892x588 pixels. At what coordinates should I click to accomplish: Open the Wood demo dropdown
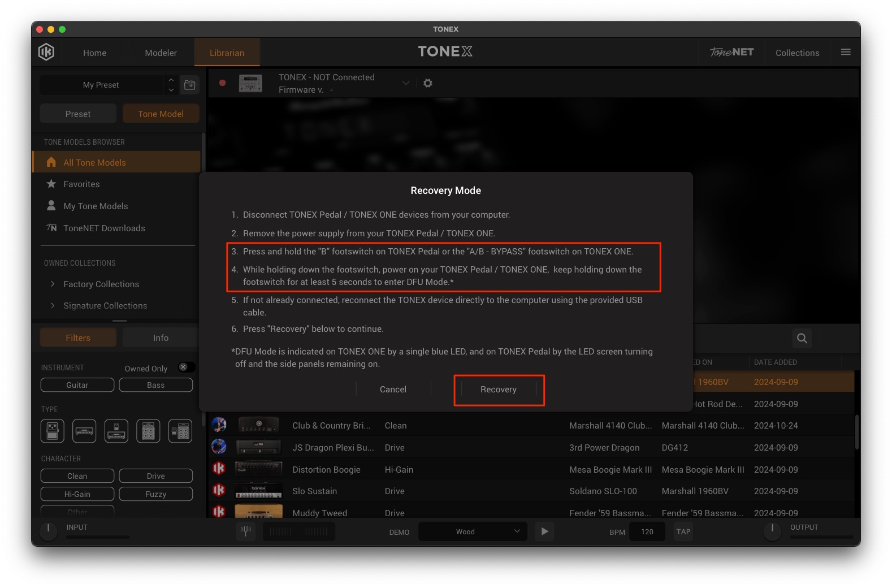[473, 531]
